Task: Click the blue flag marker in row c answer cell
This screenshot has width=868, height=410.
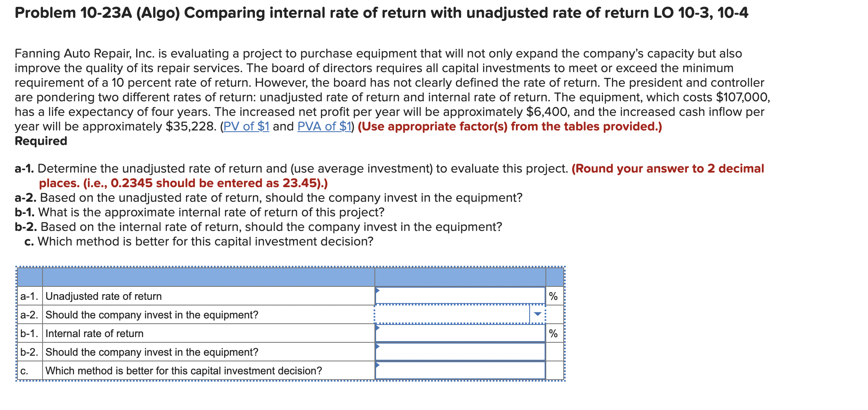Action: click(x=378, y=365)
